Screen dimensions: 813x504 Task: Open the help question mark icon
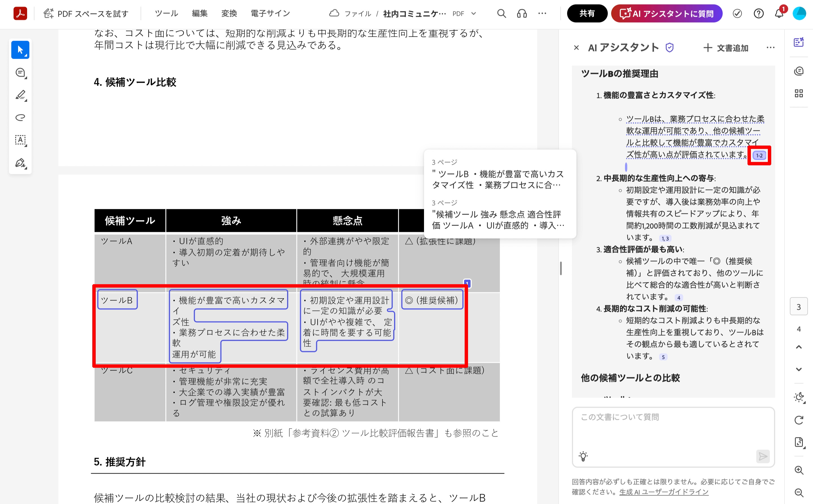(758, 13)
